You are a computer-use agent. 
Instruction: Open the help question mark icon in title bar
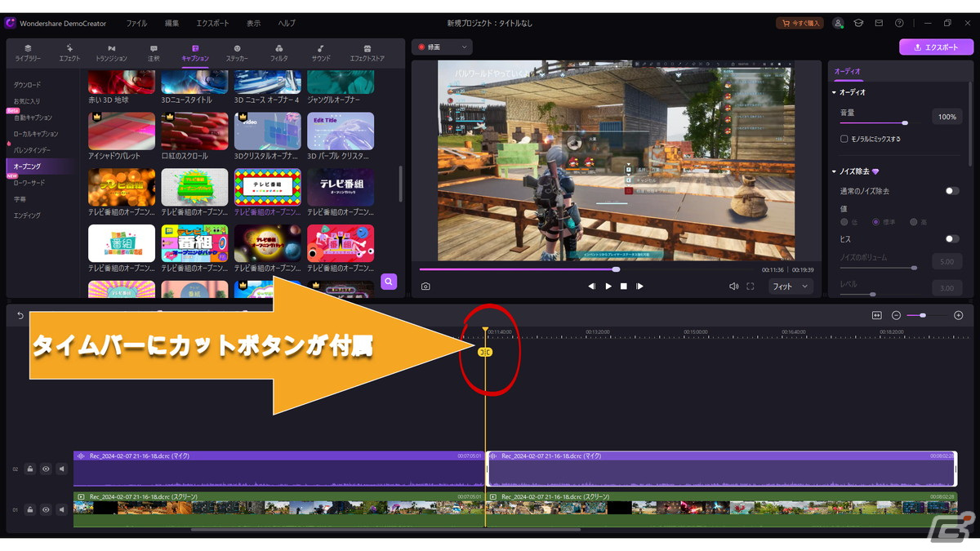click(899, 24)
